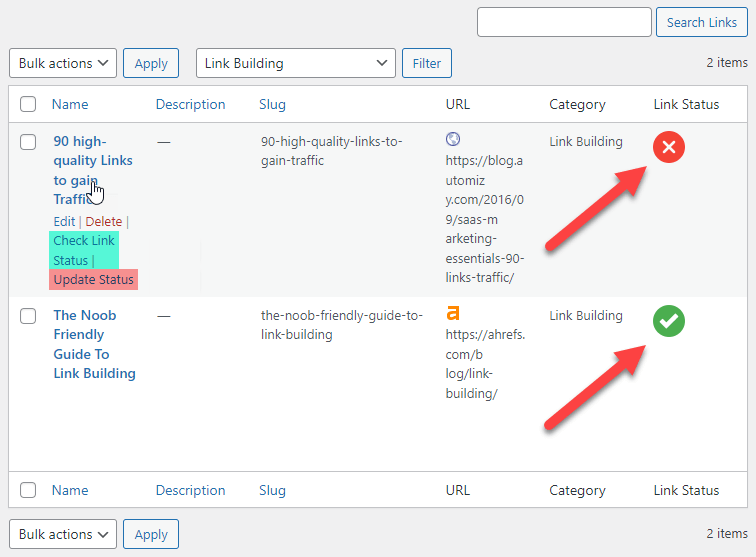Tick the select-all checkbox in table header
756x557 pixels.
(x=28, y=104)
